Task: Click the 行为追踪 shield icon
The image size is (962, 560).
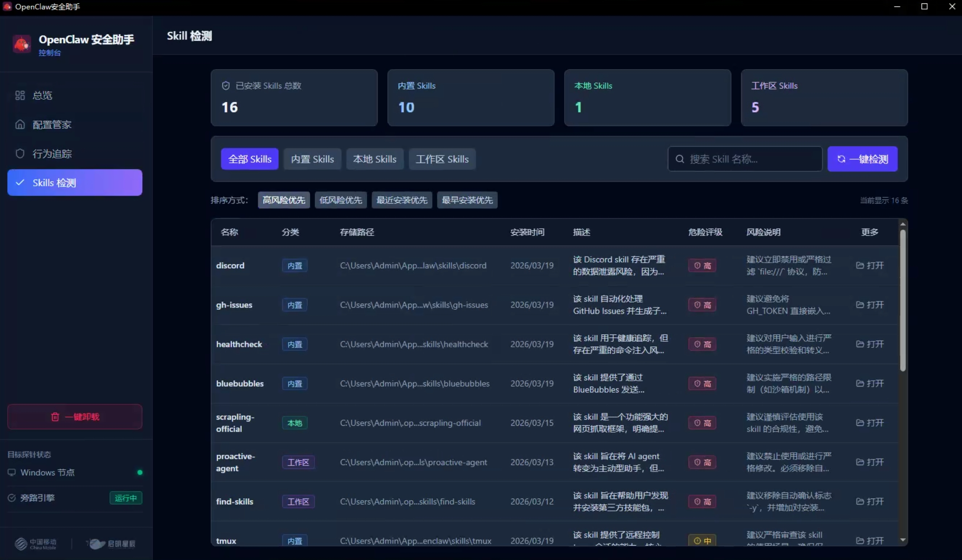Action: pyautogui.click(x=20, y=153)
